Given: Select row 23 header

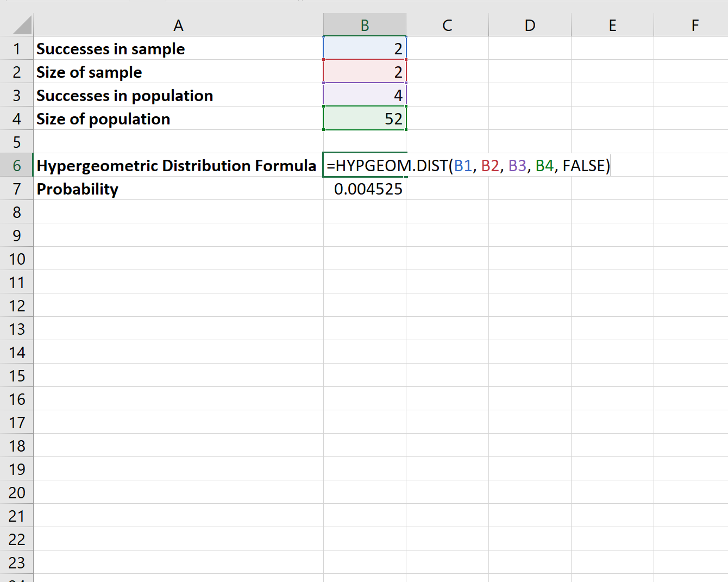Looking at the screenshot, I should pos(16,562).
